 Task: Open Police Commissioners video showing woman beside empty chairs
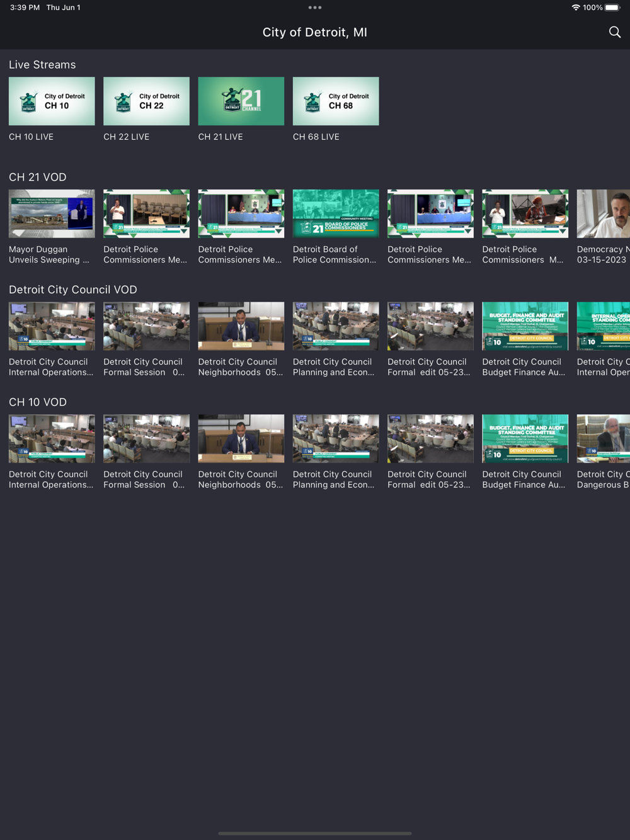tap(146, 213)
